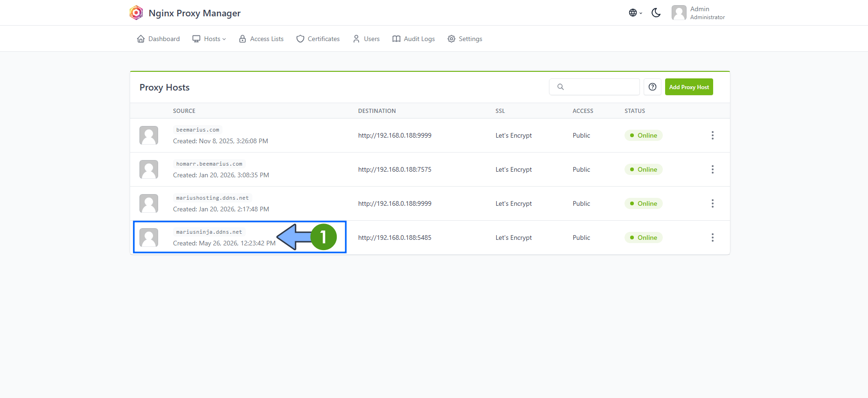The image size is (868, 398).
Task: Open actions menu for homarr.beemarius.com row
Action: tap(712, 169)
